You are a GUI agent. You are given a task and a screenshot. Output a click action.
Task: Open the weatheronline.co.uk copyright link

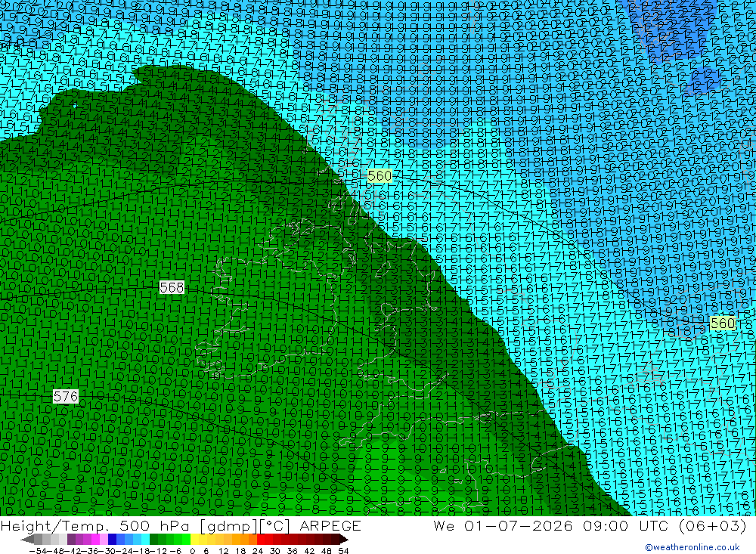click(x=692, y=546)
